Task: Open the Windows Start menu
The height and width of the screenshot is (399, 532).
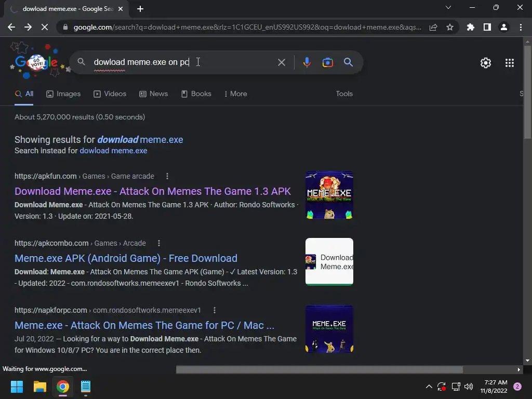Action: 17,387
